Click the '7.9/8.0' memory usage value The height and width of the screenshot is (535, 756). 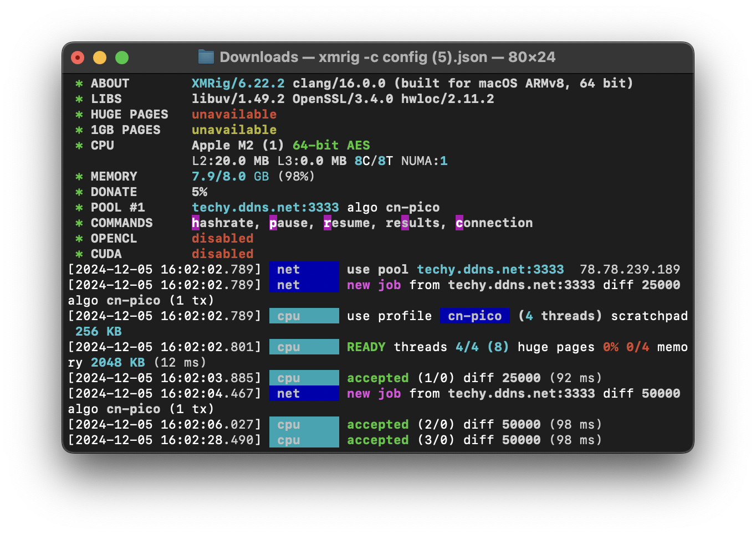click(x=219, y=176)
